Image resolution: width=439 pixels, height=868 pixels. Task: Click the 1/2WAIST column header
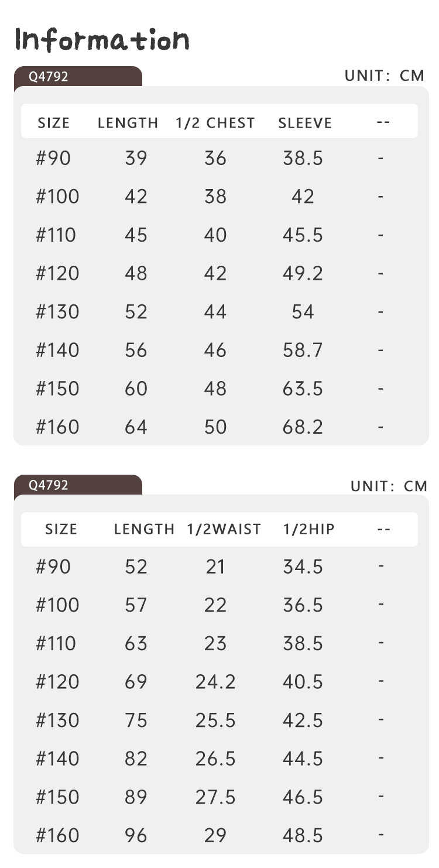224,529
